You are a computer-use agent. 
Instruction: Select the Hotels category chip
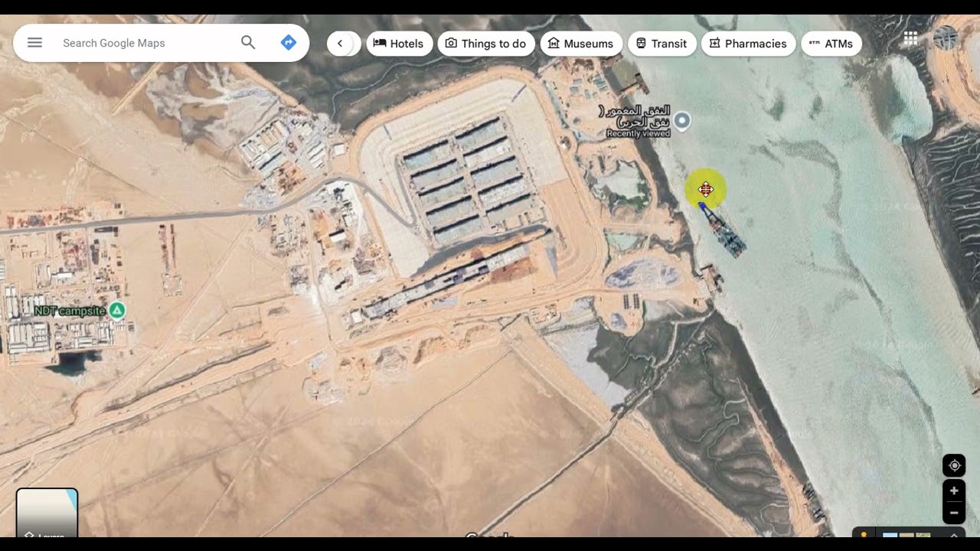point(399,44)
